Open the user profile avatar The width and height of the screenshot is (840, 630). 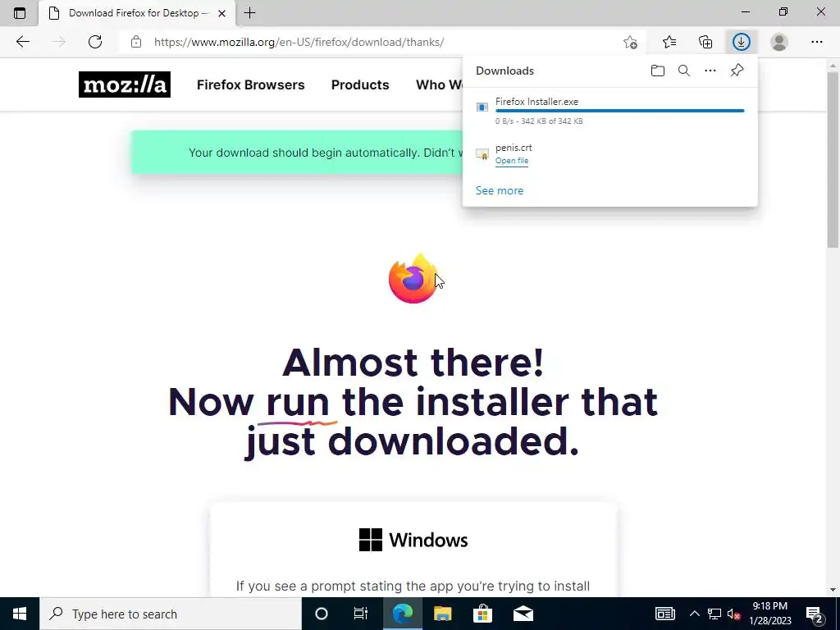(779, 42)
